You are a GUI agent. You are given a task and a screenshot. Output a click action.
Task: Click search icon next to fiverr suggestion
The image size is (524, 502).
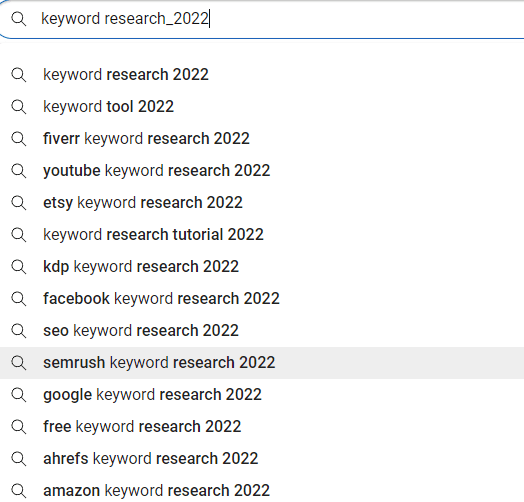[18, 139]
